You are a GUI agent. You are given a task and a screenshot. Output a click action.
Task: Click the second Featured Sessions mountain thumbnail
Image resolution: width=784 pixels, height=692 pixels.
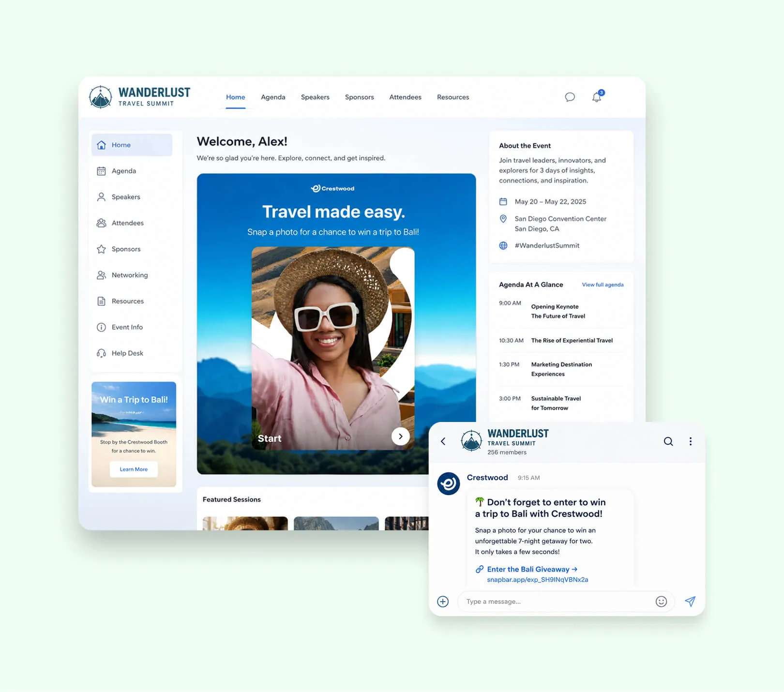pos(336,523)
